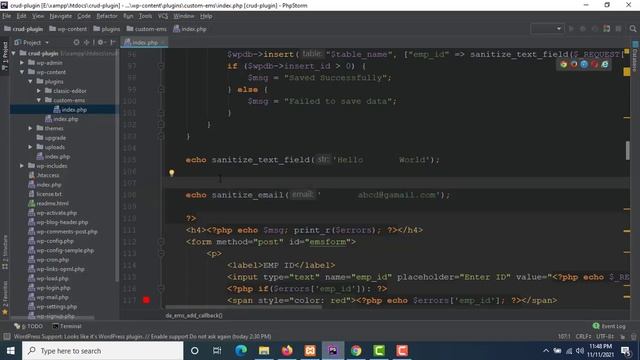This screenshot has height=360, width=640.
Task: Open Microsoft Edge from taskbar
Action: pyautogui.click(x=241, y=351)
